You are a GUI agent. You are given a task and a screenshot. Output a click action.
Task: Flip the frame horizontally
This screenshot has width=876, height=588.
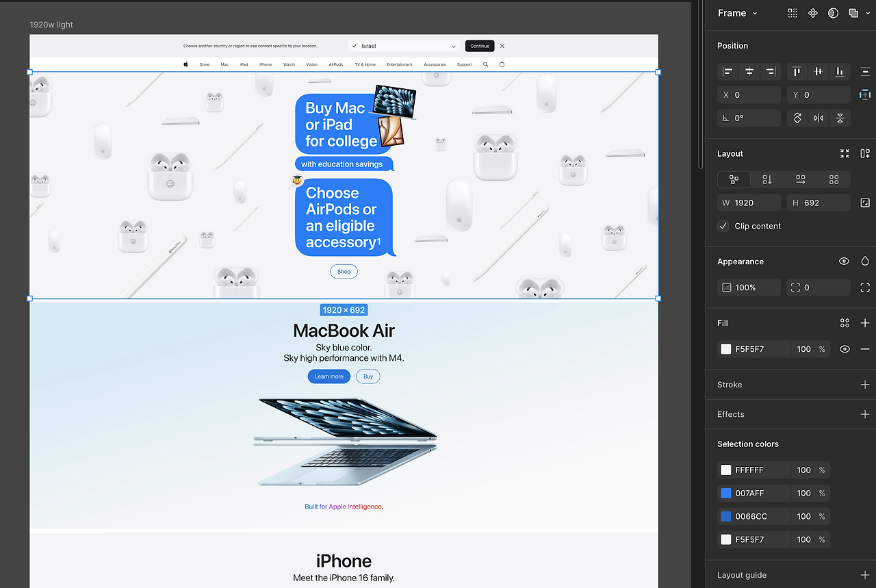click(819, 118)
